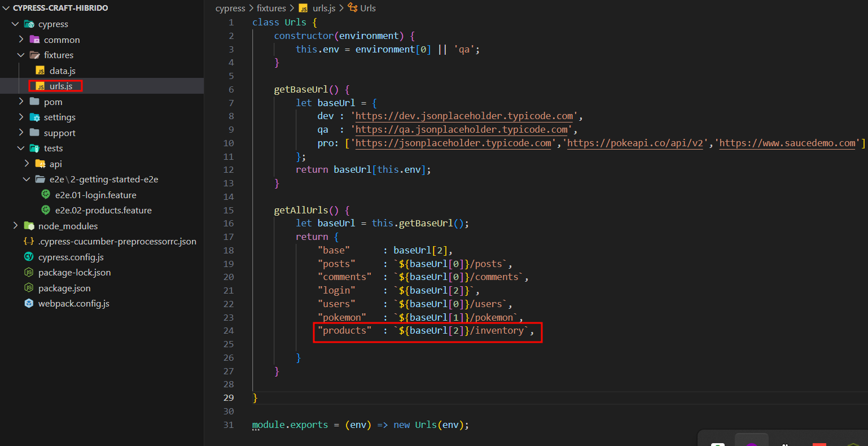
Task: Select the fixtures breadcrumb segment
Action: click(x=271, y=8)
